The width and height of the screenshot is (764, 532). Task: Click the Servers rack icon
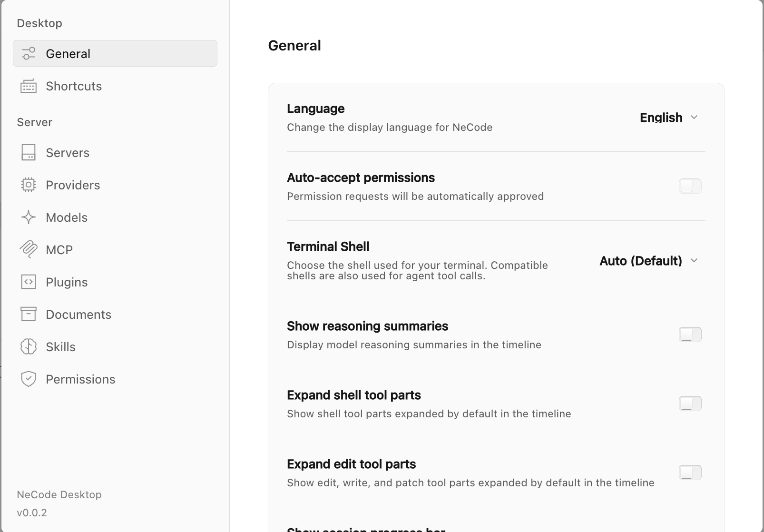(x=29, y=152)
